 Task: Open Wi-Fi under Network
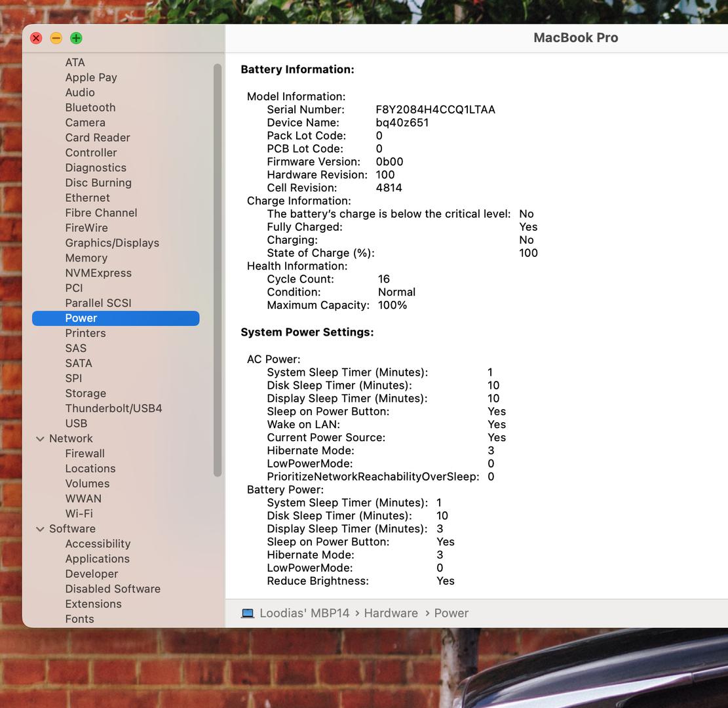[x=79, y=514]
